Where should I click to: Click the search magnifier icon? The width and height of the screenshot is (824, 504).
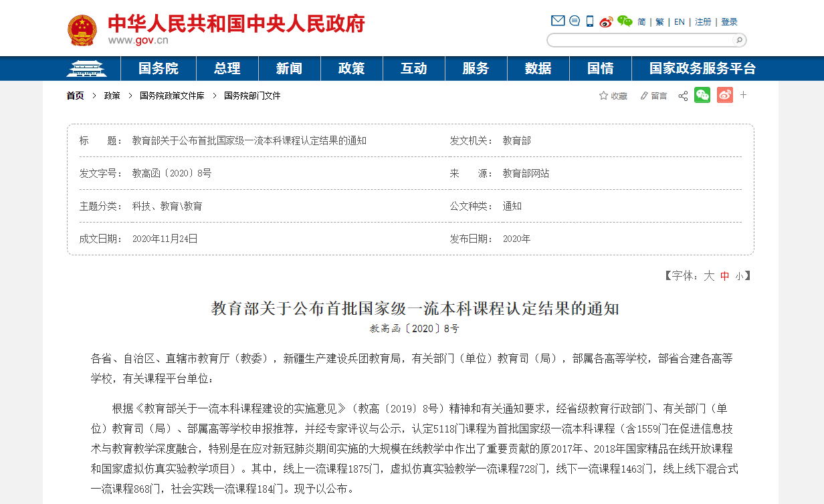tap(739, 40)
